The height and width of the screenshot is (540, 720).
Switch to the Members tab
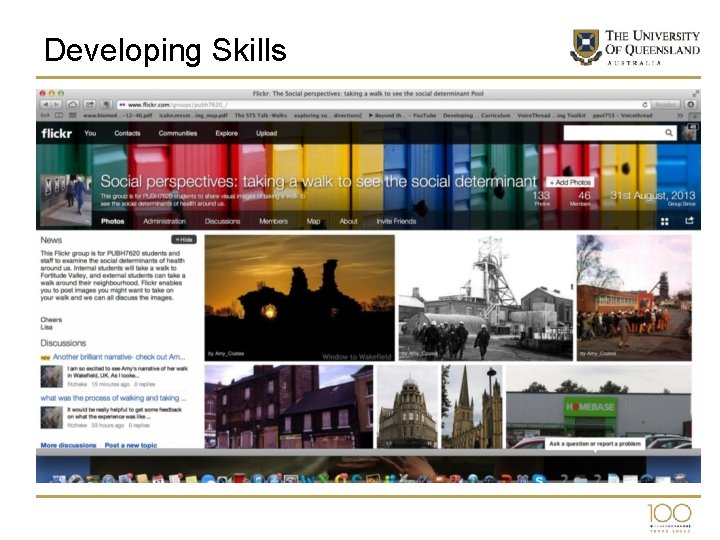pyautogui.click(x=273, y=221)
